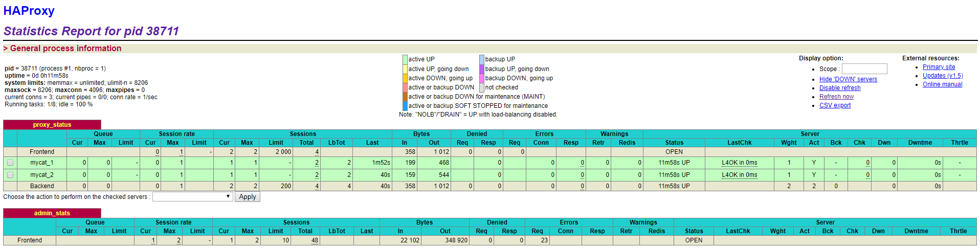This screenshot has width=980, height=248.
Task: Click LbTot column header in proxy_status
Action: pos(337,143)
